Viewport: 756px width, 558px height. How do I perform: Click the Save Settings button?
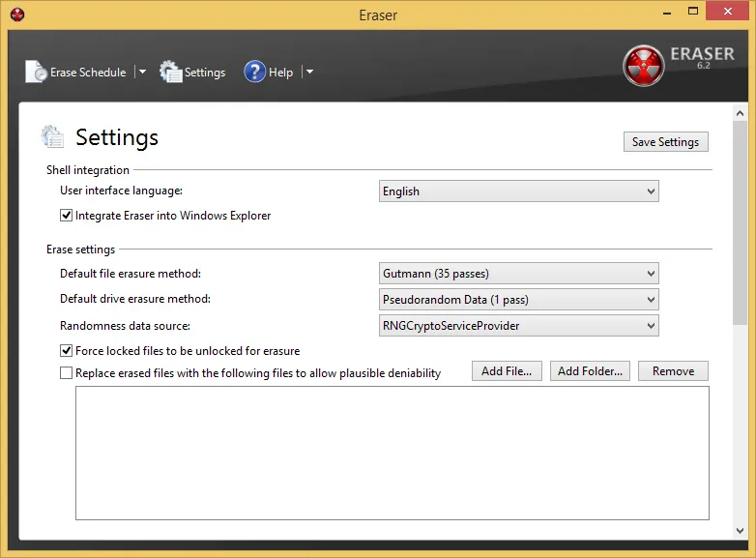665,142
